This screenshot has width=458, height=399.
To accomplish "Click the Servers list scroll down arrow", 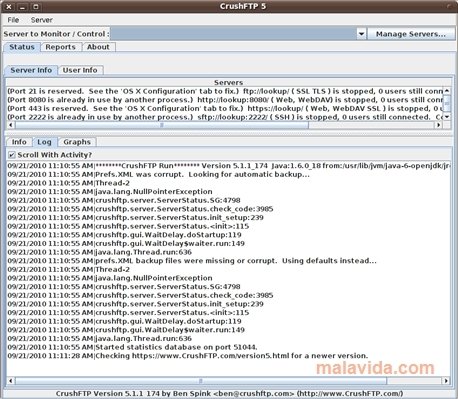I will (447, 117).
